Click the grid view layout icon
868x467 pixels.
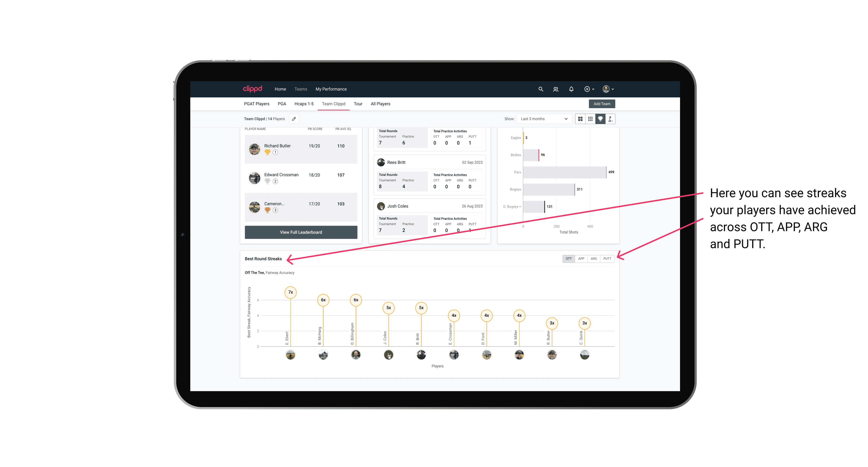[580, 119]
